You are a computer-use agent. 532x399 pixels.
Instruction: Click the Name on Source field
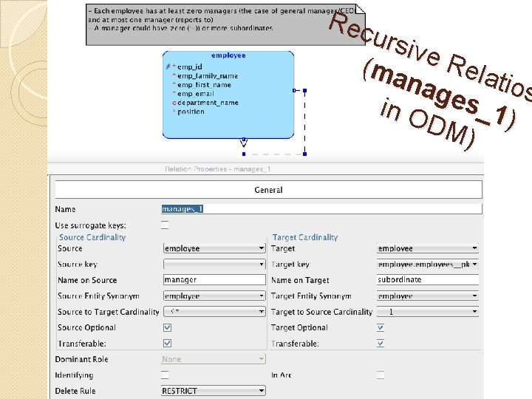214,279
